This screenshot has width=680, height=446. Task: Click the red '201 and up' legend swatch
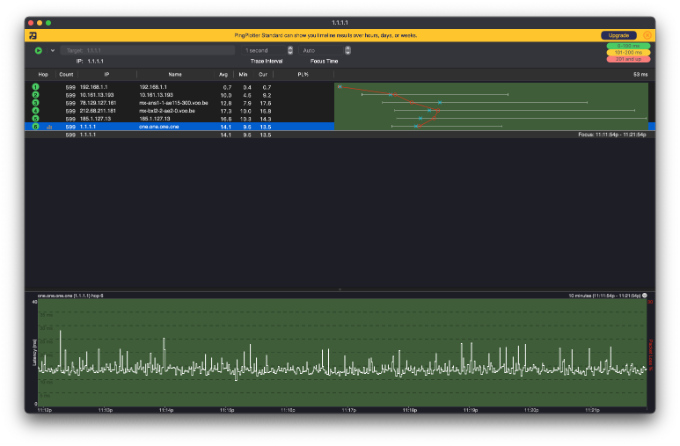click(x=628, y=59)
